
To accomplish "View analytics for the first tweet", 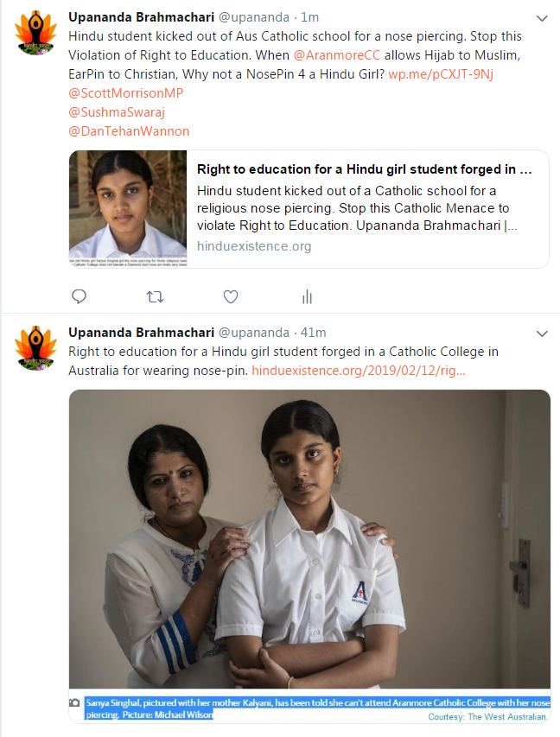I will pos(307,297).
